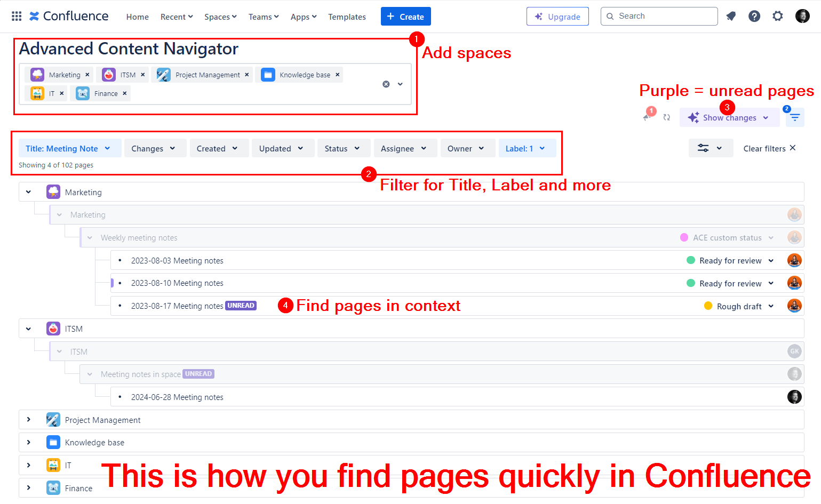Open the Title: Meeting Note filter

[x=69, y=148]
